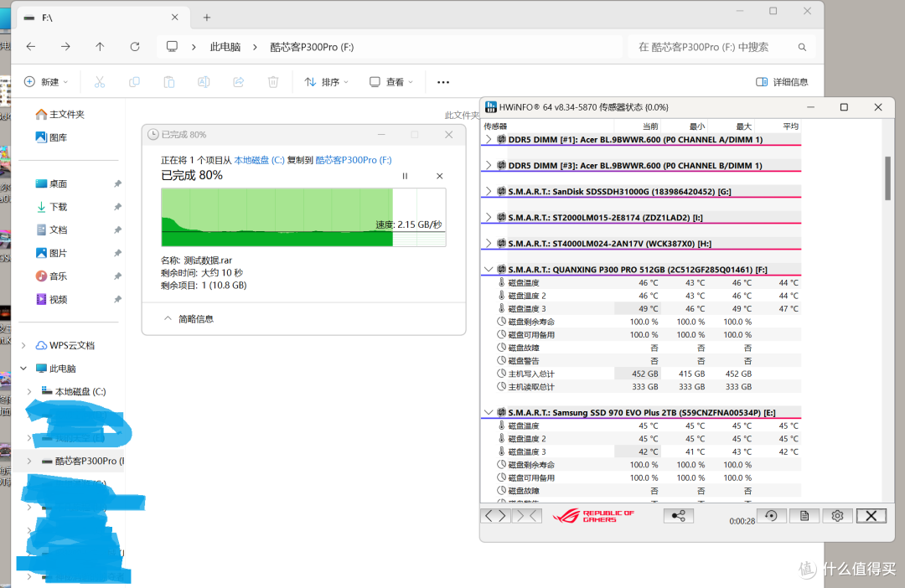
Task: Click the 此电脑 breadcrumb segment
Action: coord(225,47)
